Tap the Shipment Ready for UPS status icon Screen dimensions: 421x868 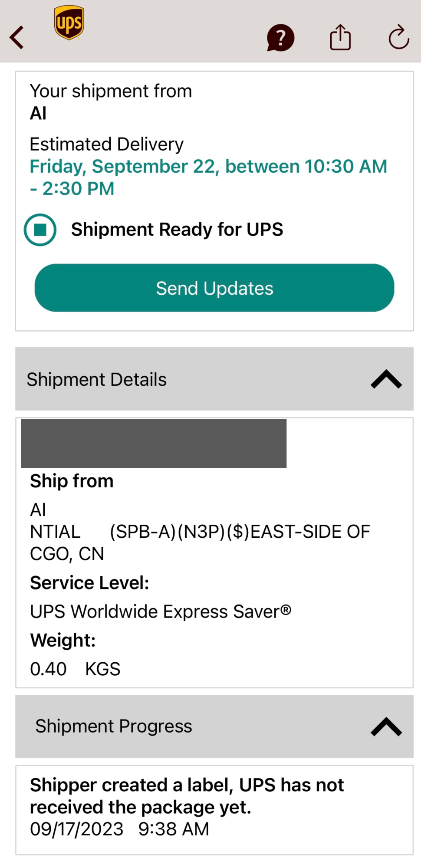40,230
